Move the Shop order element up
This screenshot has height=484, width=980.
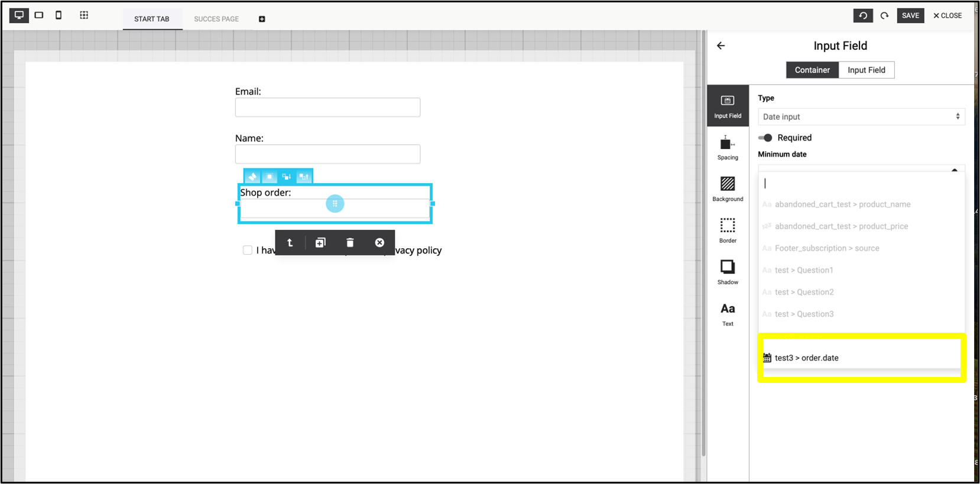[x=304, y=176]
